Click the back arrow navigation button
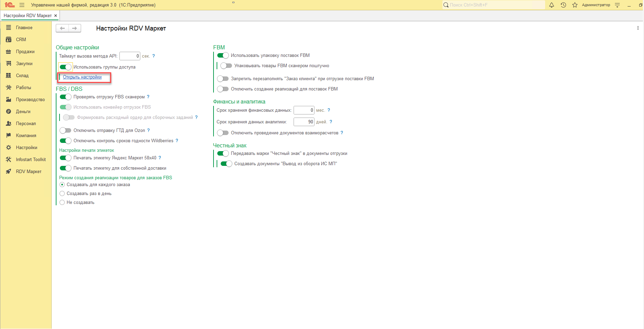 (62, 28)
